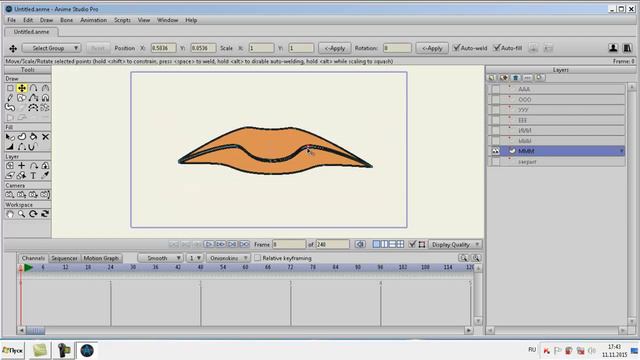640x360 pixels.
Task: Click the Paint Bucket fill tool
Action: [x=33, y=137]
